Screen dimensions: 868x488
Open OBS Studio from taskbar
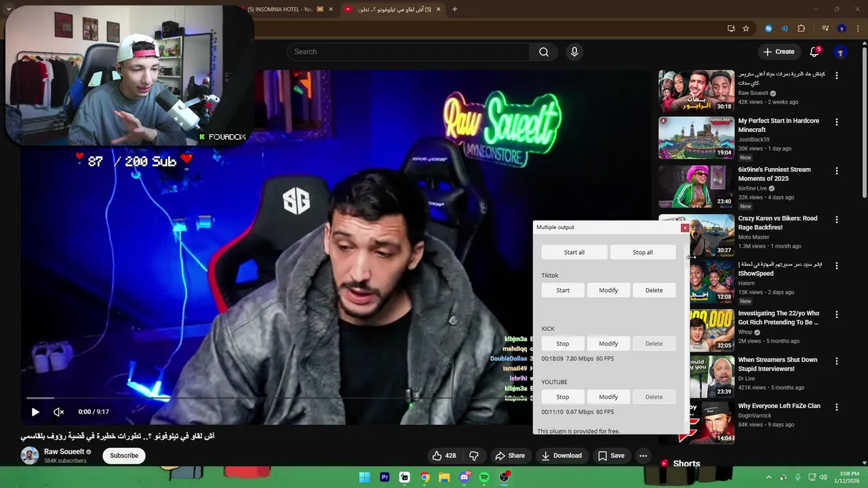pyautogui.click(x=504, y=477)
